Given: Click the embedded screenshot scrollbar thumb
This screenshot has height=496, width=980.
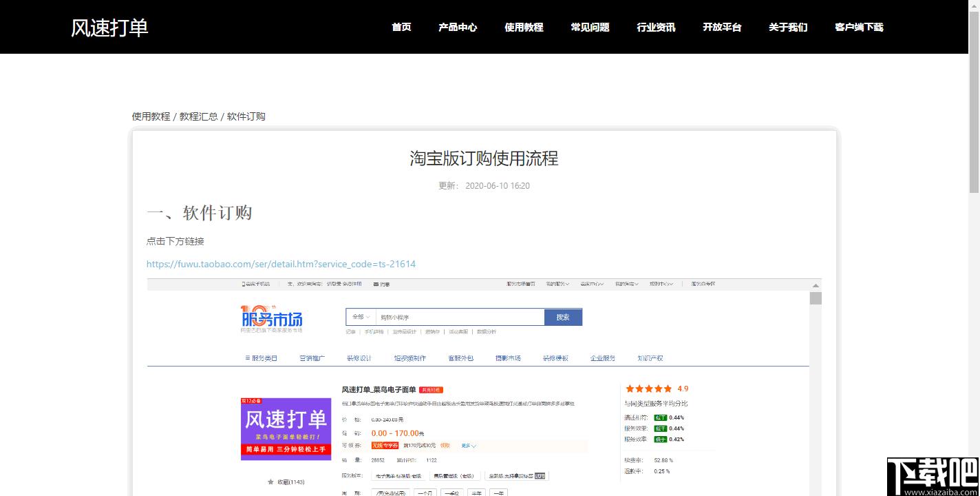Looking at the screenshot, I should (x=816, y=298).
